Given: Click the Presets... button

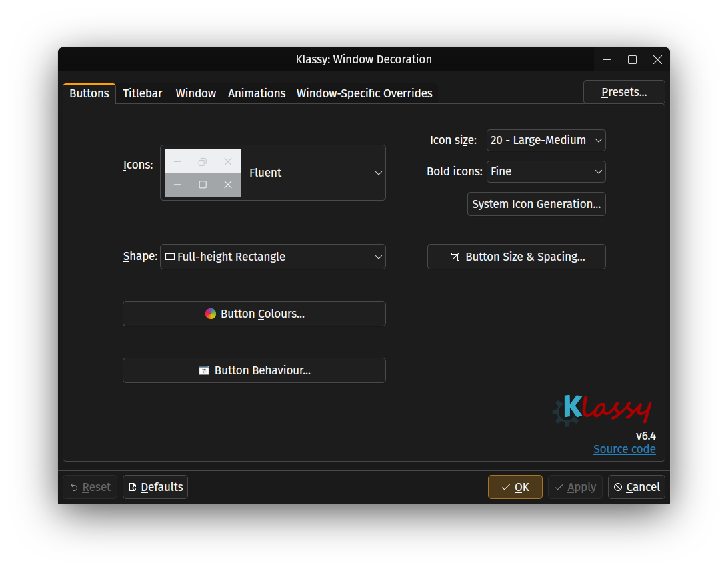Looking at the screenshot, I should (x=624, y=92).
